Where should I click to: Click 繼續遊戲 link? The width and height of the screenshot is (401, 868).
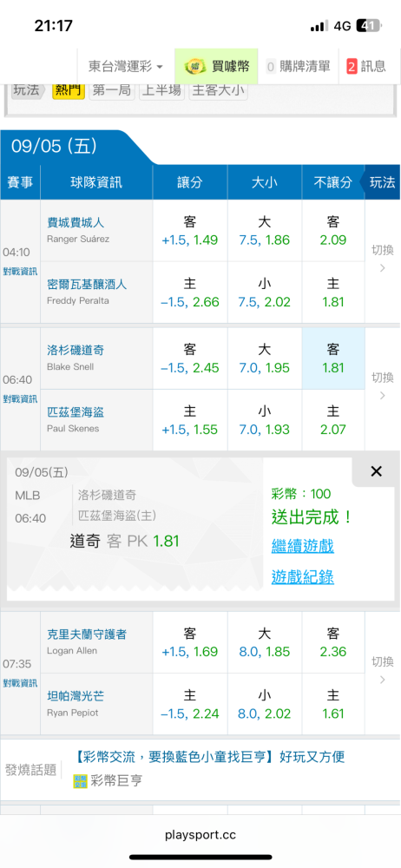coord(302,546)
